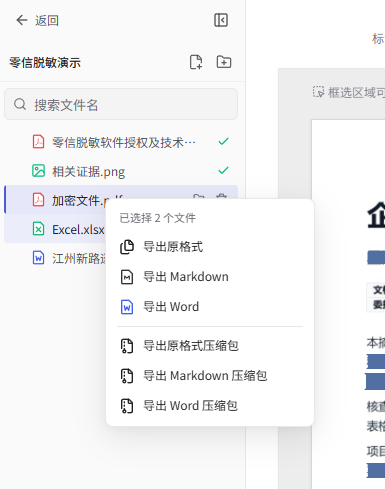Click the 返回 label

47,21
